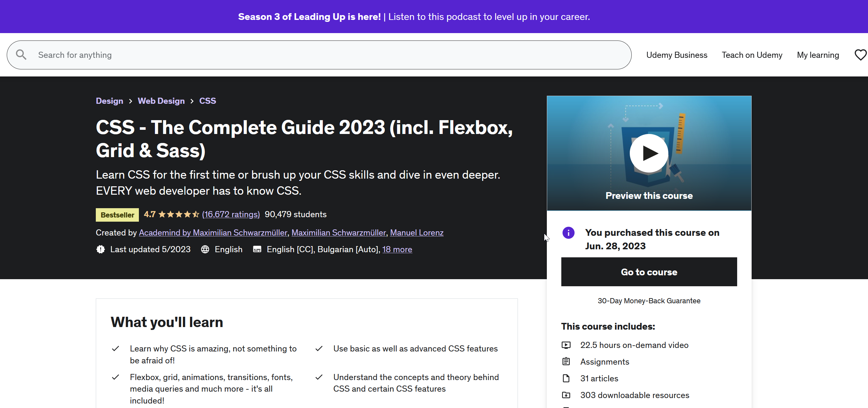Click the Assignments clipboard icon
The image size is (868, 408).
click(x=566, y=361)
